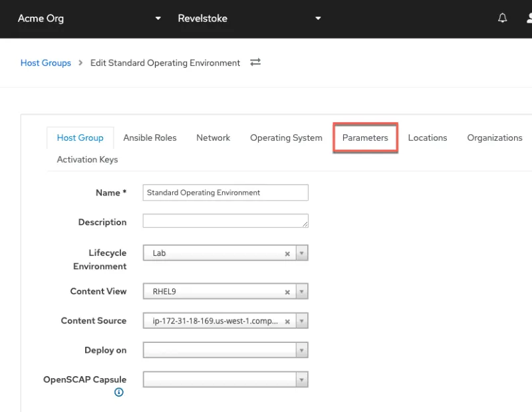This screenshot has width=532, height=412.
Task: Expand the Lifecycle Environment dropdown caret
Action: 301,253
